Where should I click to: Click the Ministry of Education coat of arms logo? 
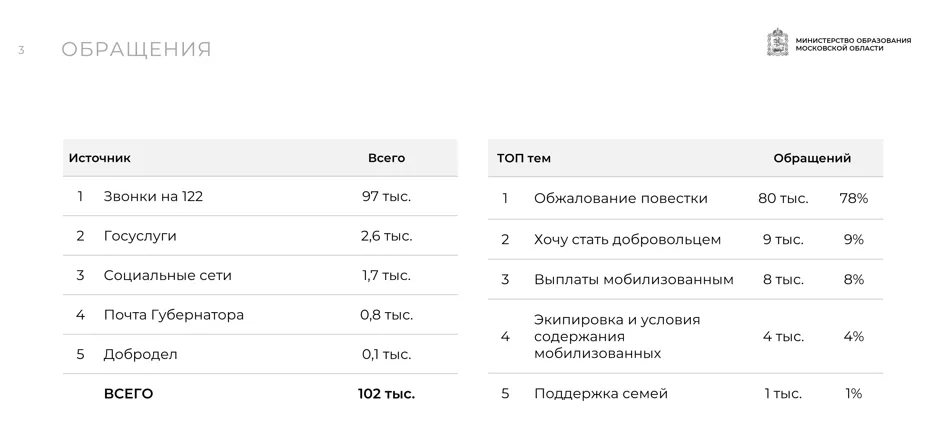point(777,42)
